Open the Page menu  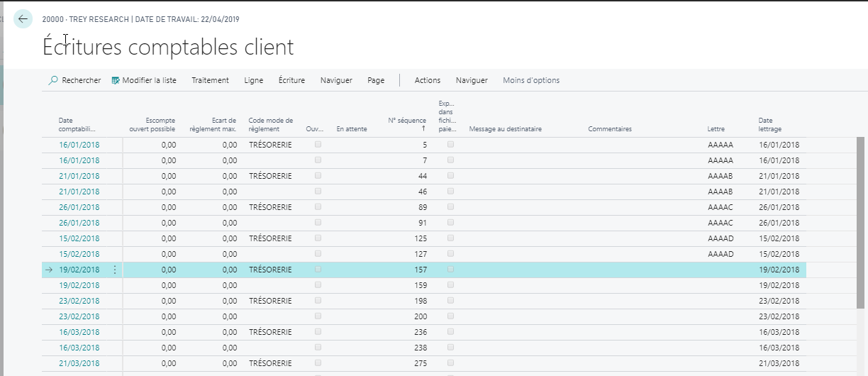[x=376, y=80]
